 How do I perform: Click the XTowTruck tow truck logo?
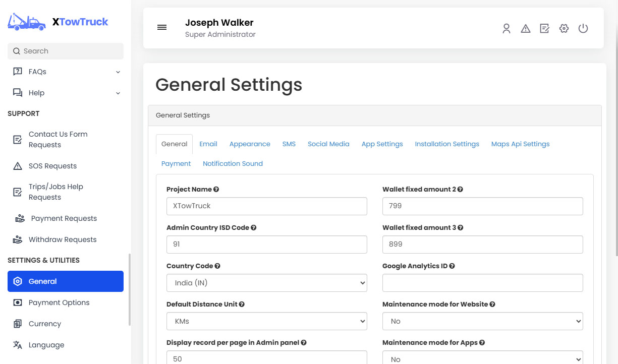pyautogui.click(x=26, y=22)
